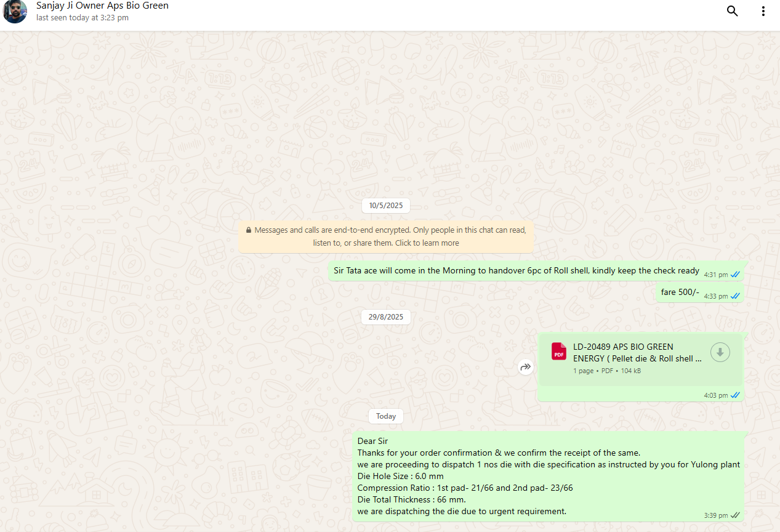Viewport: 780px width, 532px height.
Task: Click the last seen status text
Action: click(x=82, y=18)
